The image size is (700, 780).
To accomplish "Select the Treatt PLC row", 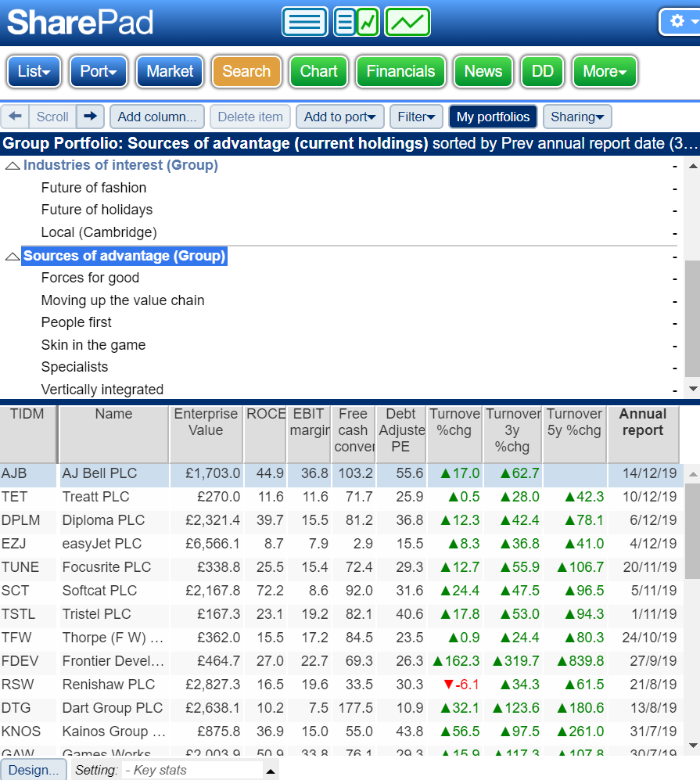I will pos(341,497).
